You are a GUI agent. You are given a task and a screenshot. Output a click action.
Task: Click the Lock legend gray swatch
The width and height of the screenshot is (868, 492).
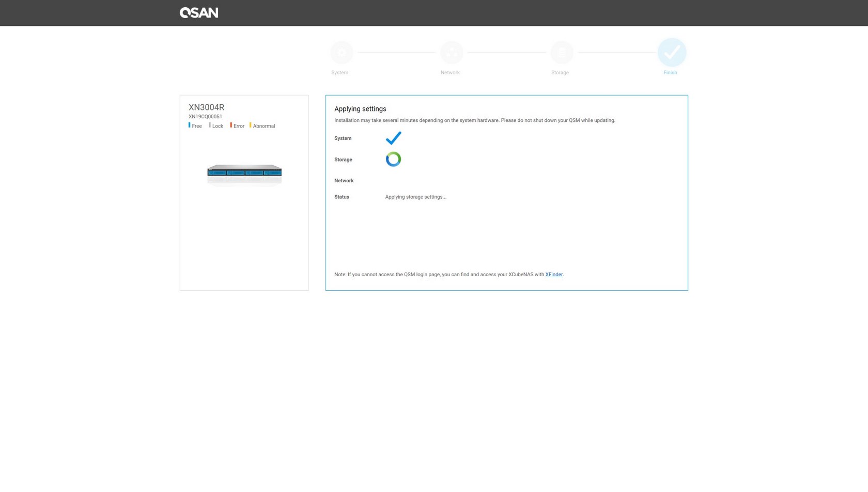(210, 125)
